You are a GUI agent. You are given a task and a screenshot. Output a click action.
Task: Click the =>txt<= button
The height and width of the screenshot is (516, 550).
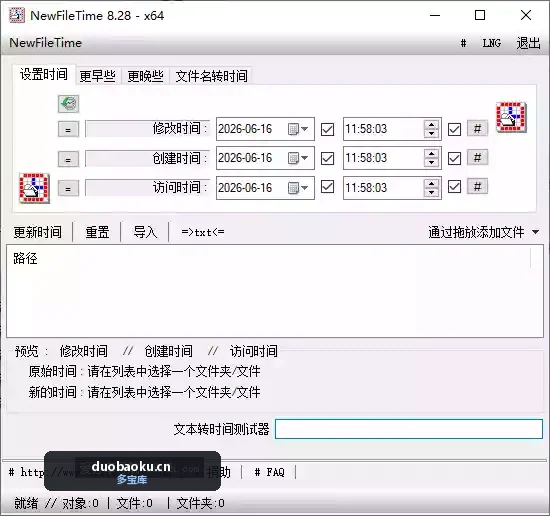(203, 232)
